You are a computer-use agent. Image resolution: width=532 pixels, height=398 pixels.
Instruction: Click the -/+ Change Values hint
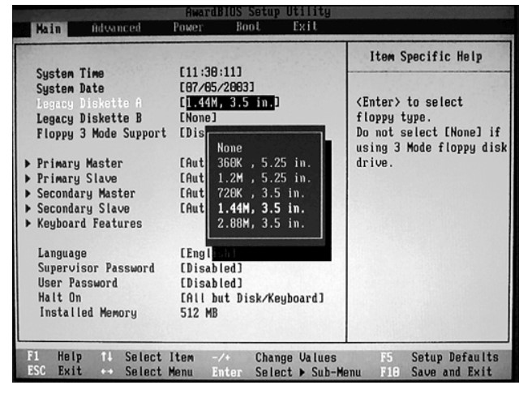click(274, 357)
